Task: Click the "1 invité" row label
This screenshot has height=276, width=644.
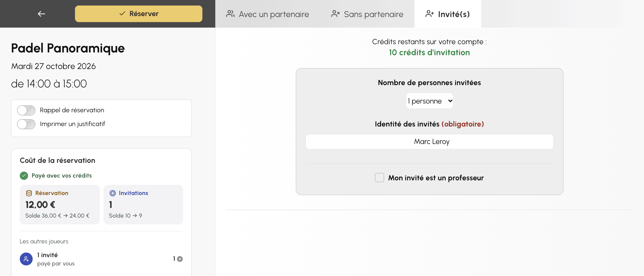Action: (x=47, y=255)
